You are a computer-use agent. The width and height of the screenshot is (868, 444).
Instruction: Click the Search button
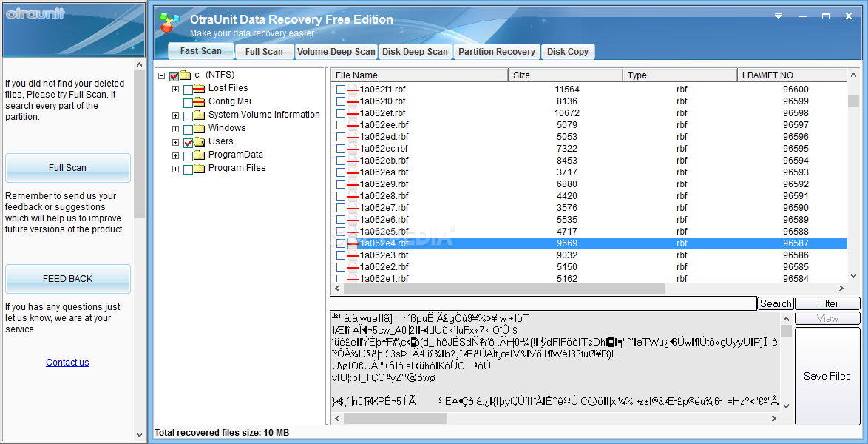(x=776, y=303)
